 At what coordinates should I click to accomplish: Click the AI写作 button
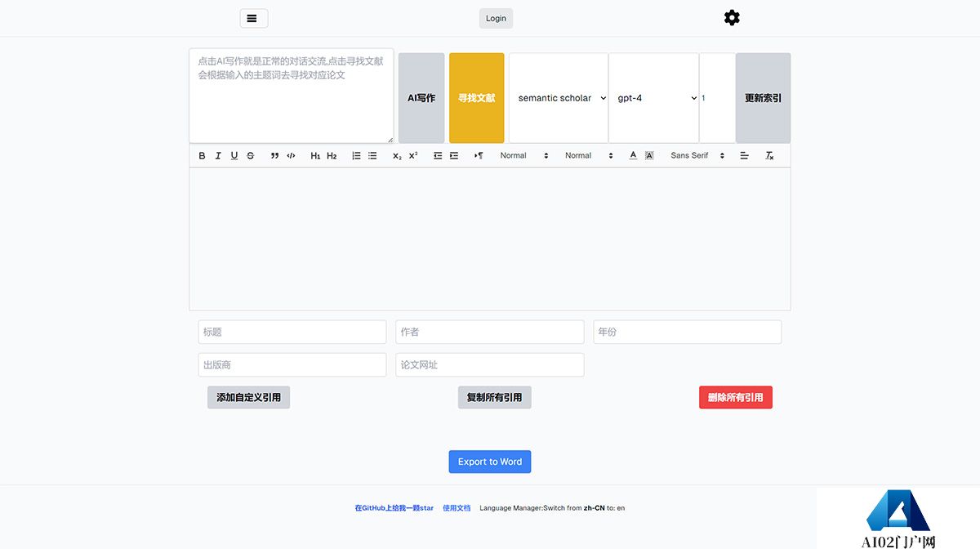click(421, 98)
